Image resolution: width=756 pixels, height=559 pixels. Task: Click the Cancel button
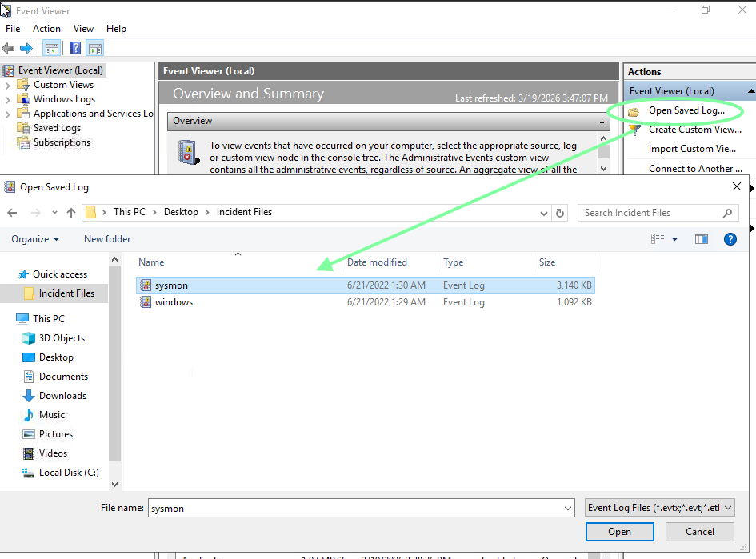click(x=699, y=532)
